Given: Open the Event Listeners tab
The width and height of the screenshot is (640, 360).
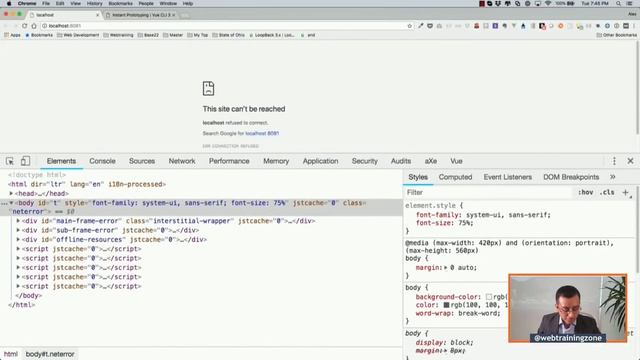Looking at the screenshot, I should tap(508, 177).
